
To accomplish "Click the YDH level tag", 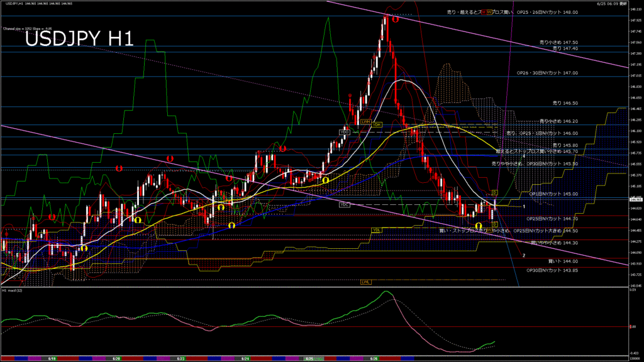I will point(377,124).
